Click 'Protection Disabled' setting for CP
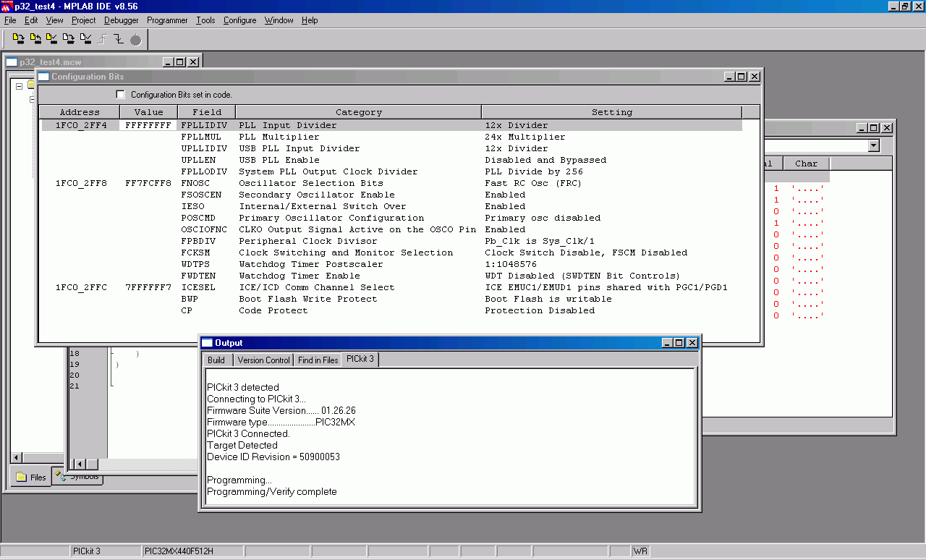The image size is (926, 560). pyautogui.click(x=540, y=310)
